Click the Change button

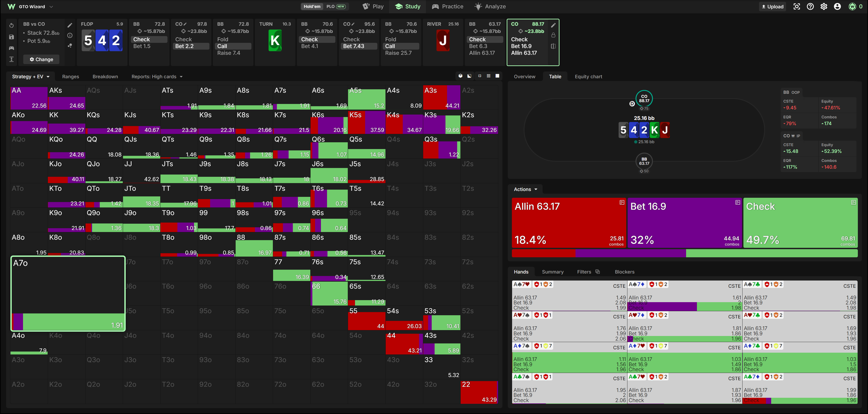tap(41, 59)
